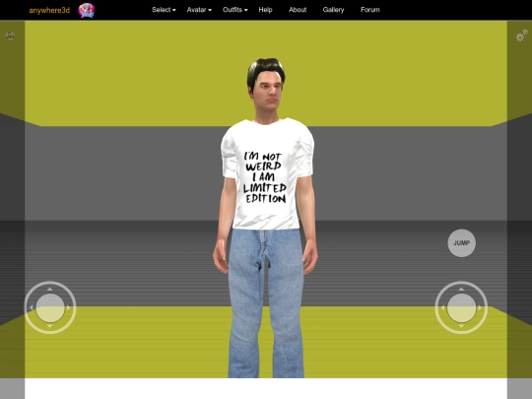Click down arrow on right joystick

tap(461, 326)
